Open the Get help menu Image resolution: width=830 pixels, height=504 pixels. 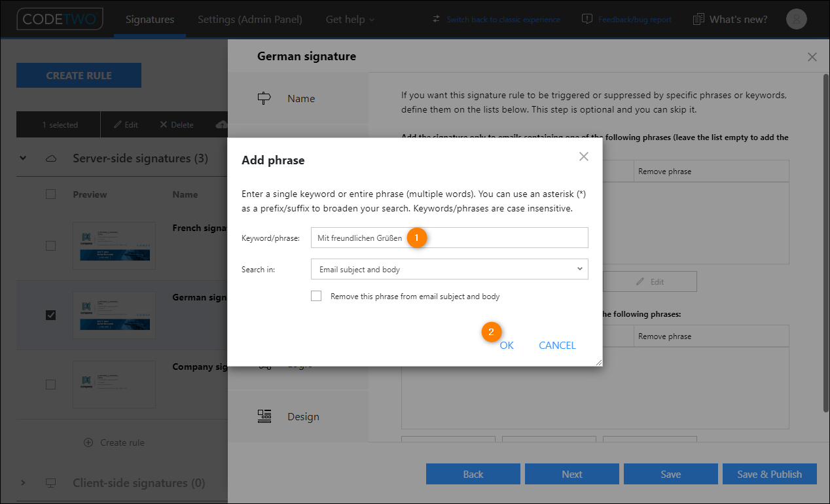point(350,20)
